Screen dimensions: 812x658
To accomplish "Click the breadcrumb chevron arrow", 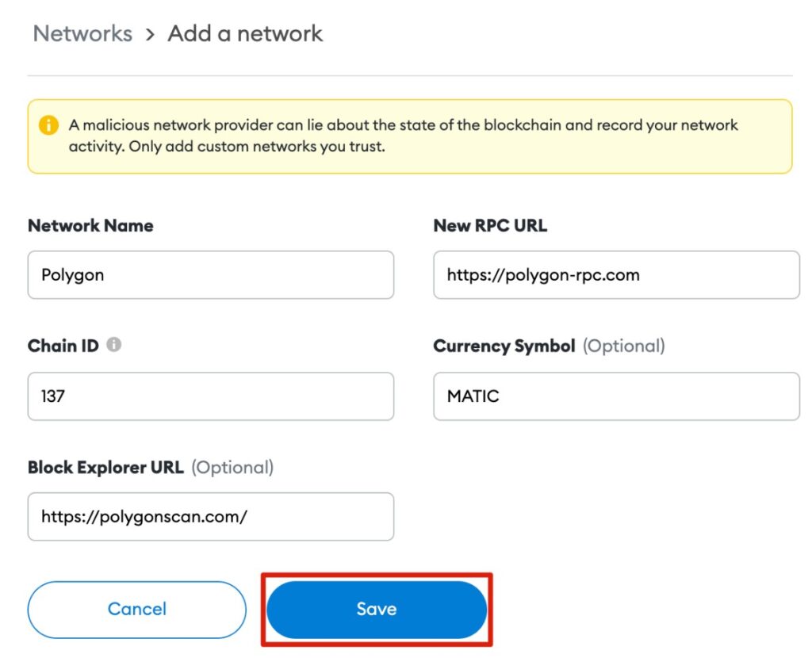I will [x=150, y=35].
